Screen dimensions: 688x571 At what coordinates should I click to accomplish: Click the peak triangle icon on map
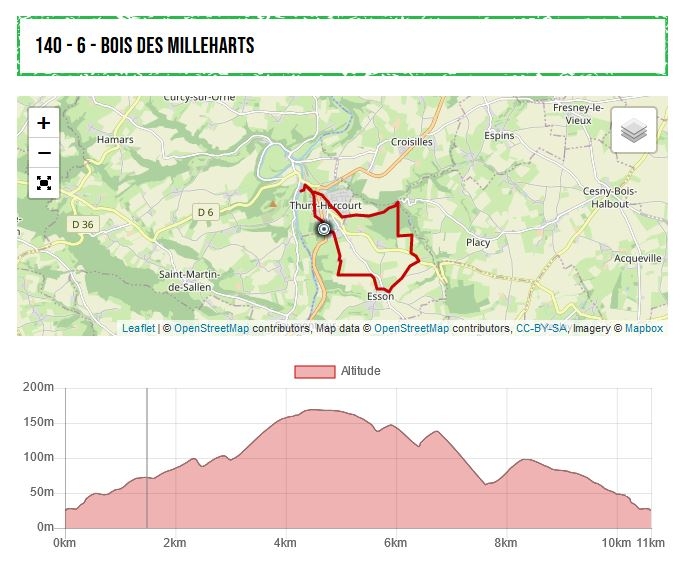tap(272, 202)
